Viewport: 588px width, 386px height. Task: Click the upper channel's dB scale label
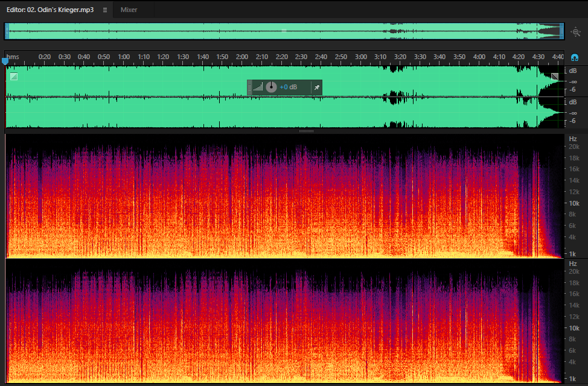click(573, 71)
